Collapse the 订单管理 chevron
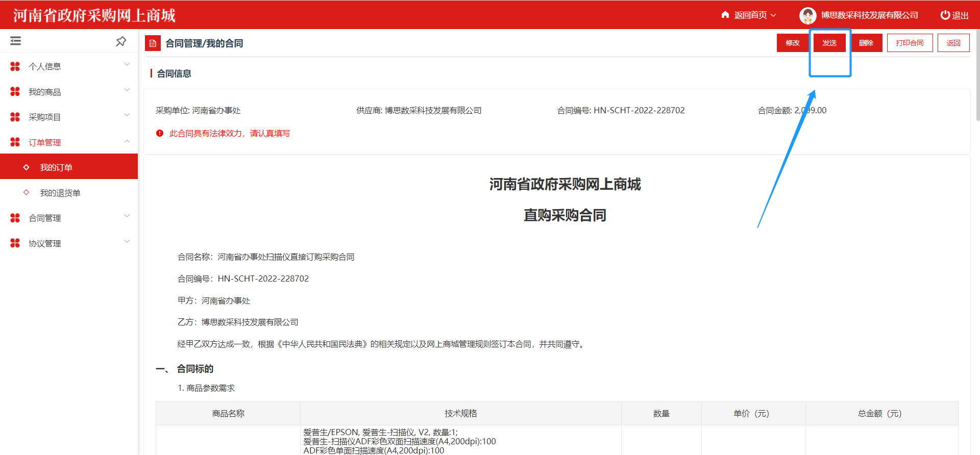980x455 pixels. (x=127, y=141)
